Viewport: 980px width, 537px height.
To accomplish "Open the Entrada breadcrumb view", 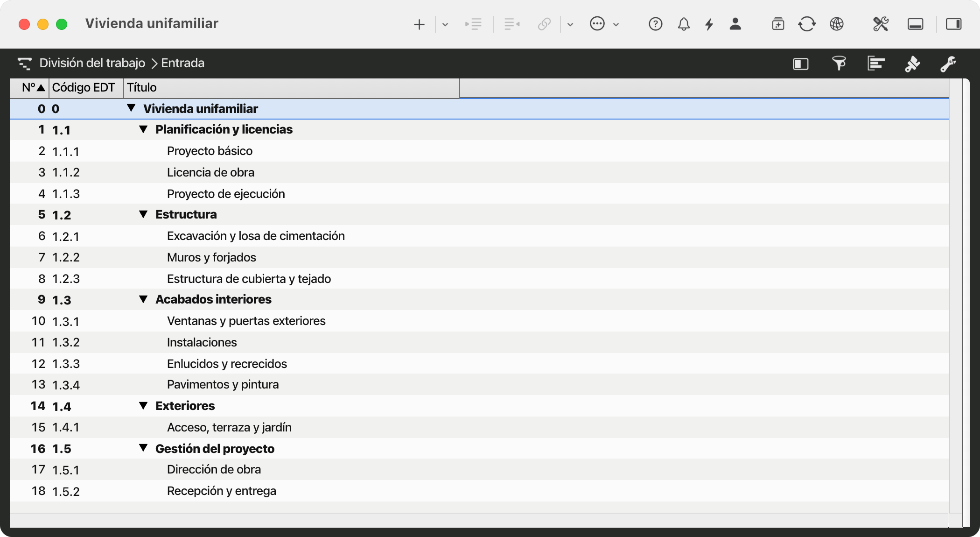I will coord(183,63).
